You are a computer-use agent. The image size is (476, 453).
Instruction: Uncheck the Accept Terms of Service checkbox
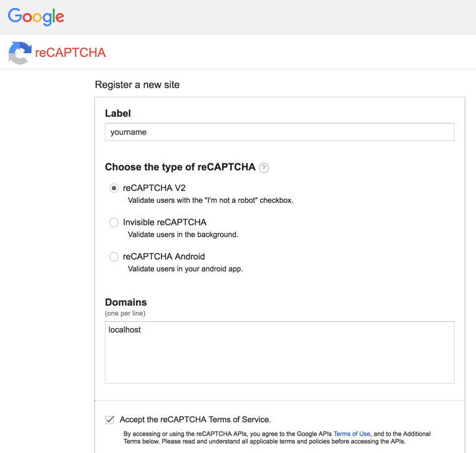click(x=110, y=419)
